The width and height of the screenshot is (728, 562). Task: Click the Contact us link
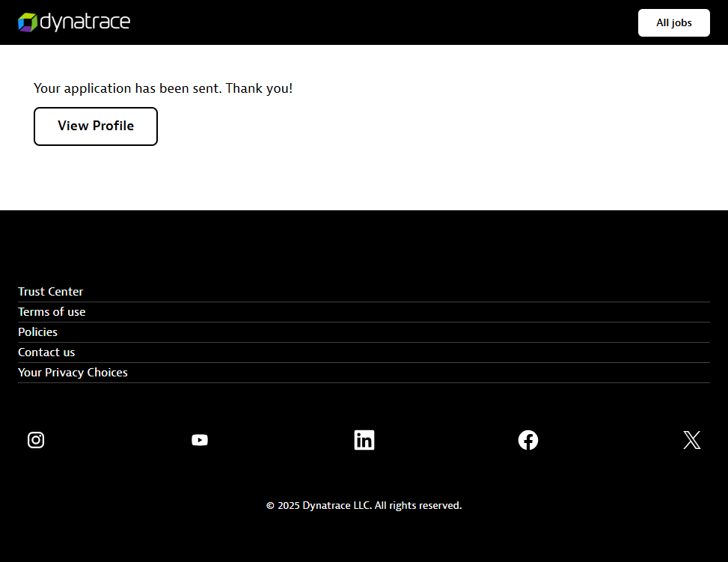(x=46, y=352)
